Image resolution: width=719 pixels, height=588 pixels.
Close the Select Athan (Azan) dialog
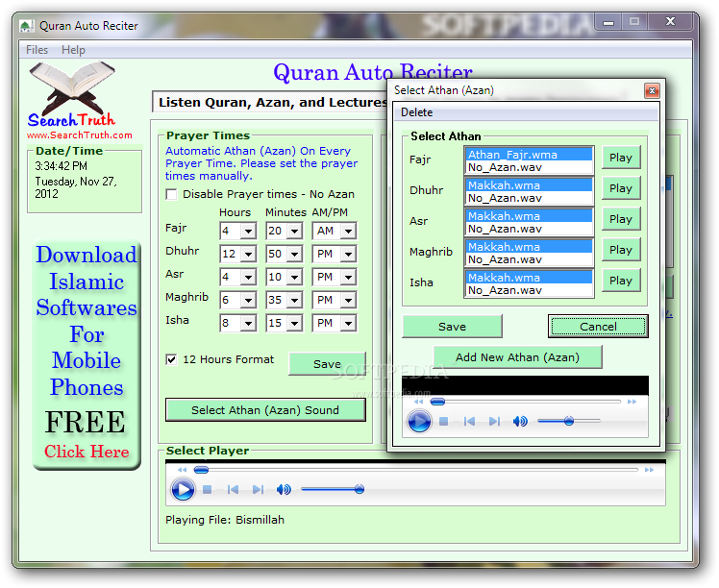click(652, 90)
